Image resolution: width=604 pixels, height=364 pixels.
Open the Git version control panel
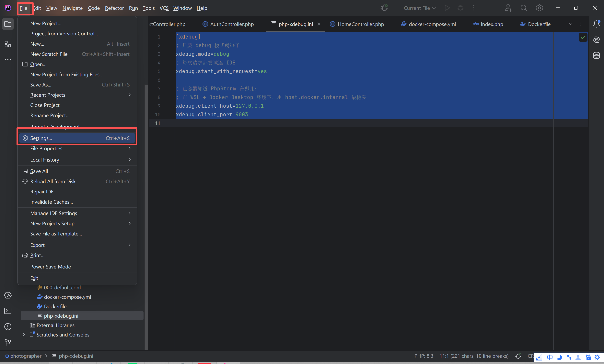pos(8,342)
